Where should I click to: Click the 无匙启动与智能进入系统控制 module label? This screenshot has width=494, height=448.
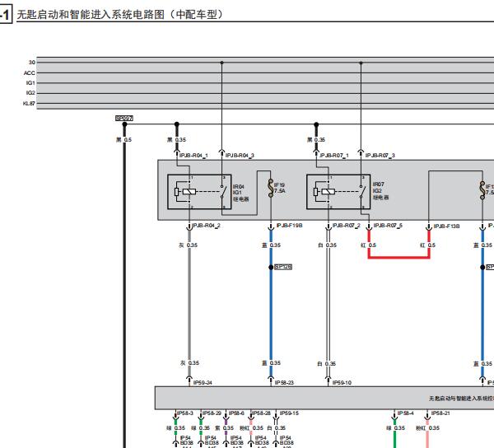[x=461, y=399]
